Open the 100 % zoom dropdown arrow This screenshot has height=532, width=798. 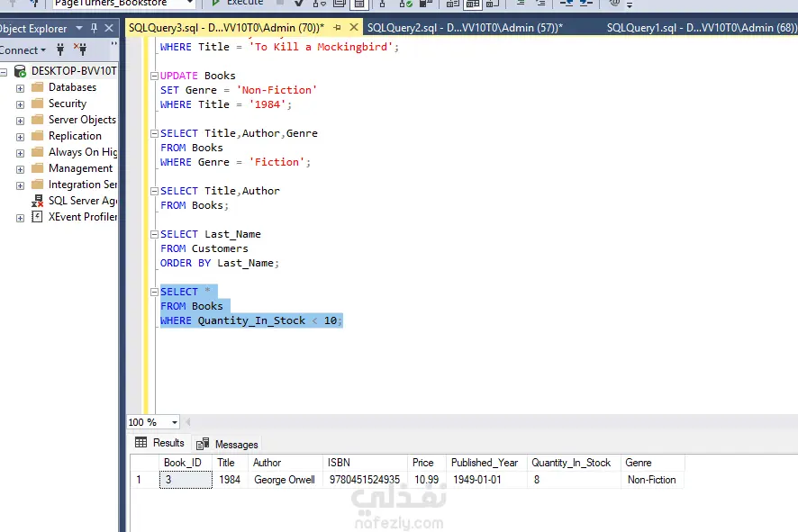pos(175,422)
